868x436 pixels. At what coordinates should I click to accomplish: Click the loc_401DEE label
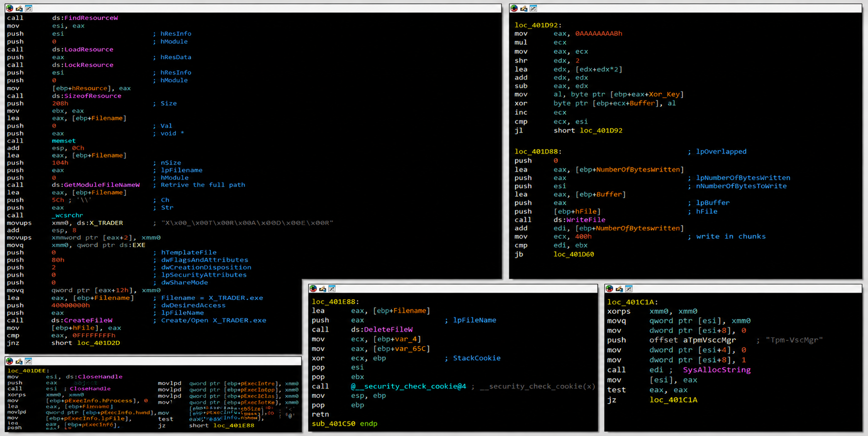[28, 371]
